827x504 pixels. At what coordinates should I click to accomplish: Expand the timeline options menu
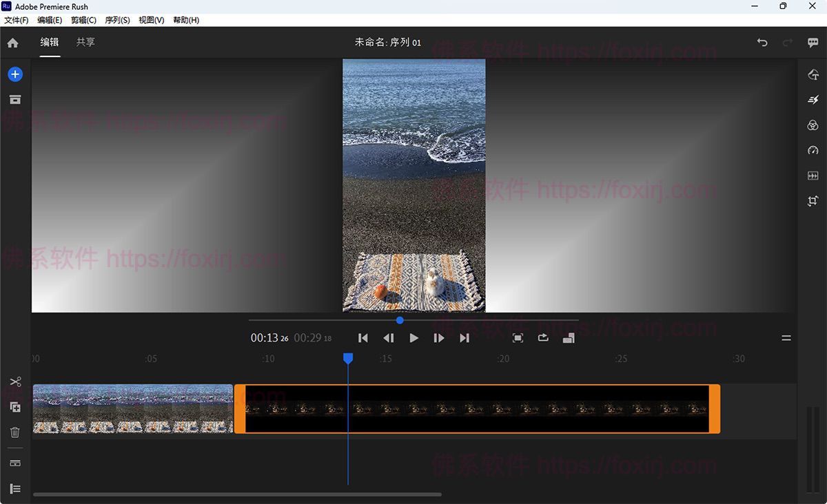tap(786, 338)
